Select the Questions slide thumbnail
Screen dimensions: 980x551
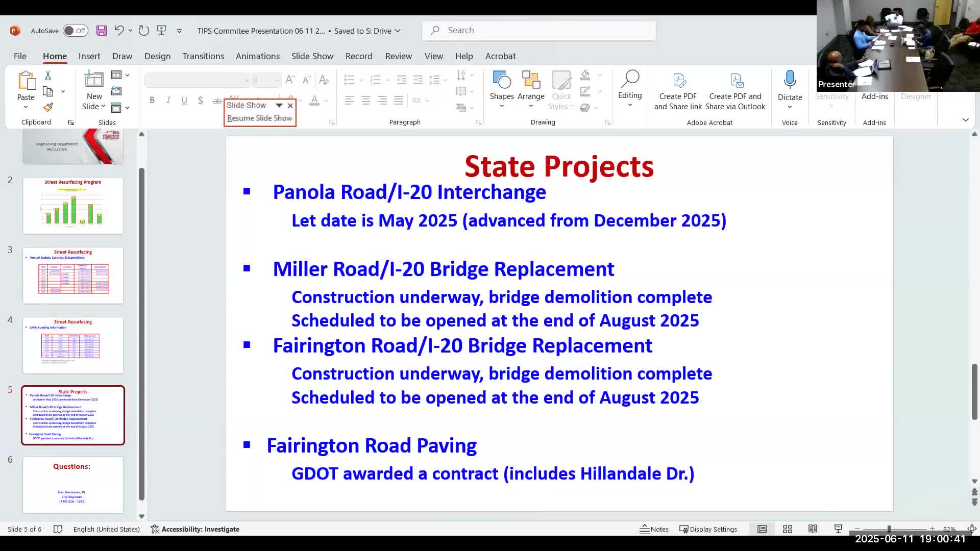pos(73,485)
